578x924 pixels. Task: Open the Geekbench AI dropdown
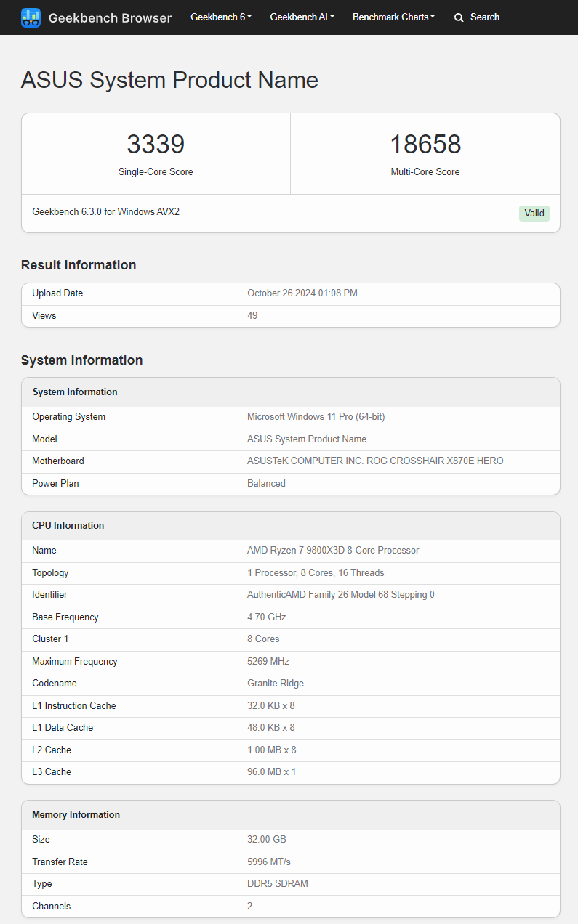[x=302, y=17]
